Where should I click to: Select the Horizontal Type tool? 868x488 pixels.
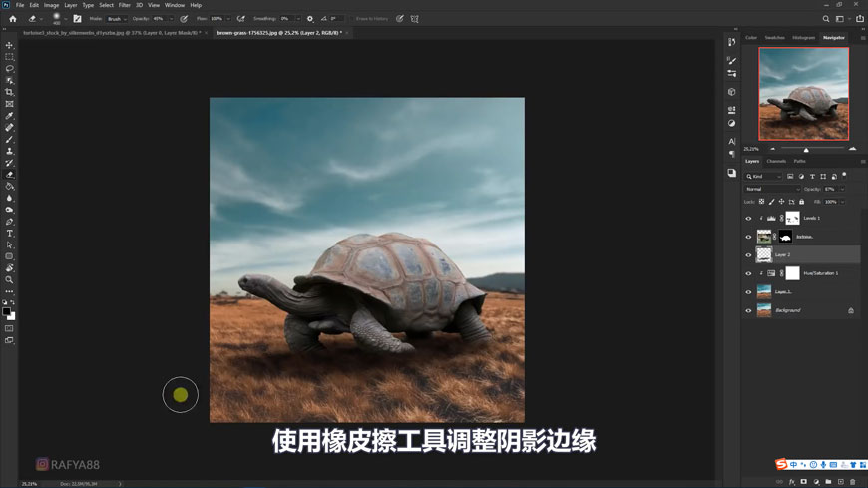click(10, 234)
